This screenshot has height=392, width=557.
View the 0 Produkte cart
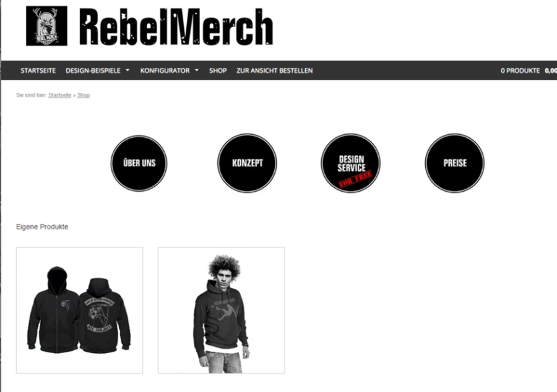pos(520,70)
